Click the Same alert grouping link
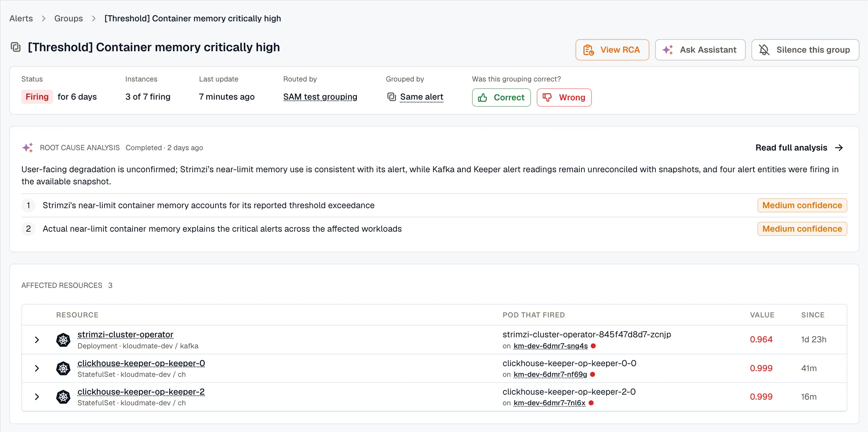The image size is (868, 432). click(x=422, y=97)
